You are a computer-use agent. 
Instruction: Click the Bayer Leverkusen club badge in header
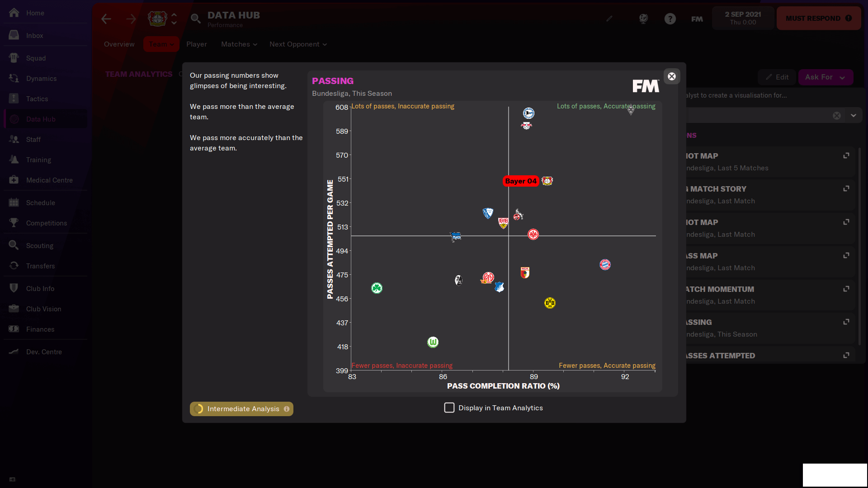(x=157, y=19)
